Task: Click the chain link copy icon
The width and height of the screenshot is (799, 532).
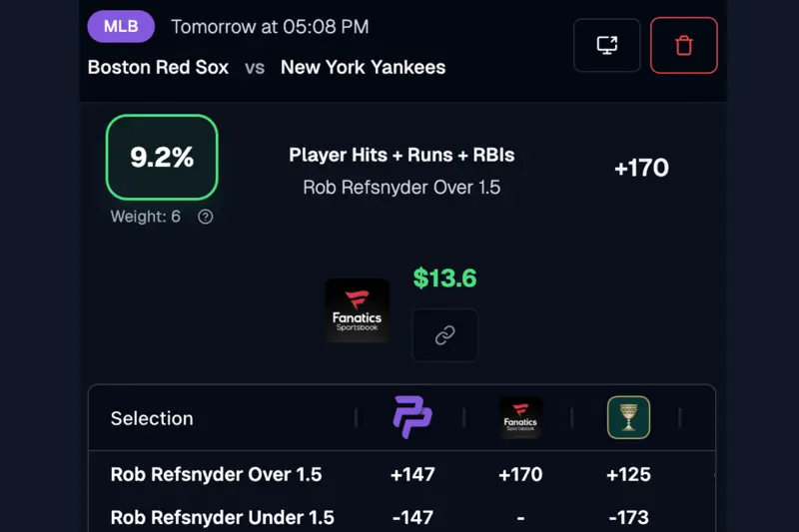Action: (444, 335)
